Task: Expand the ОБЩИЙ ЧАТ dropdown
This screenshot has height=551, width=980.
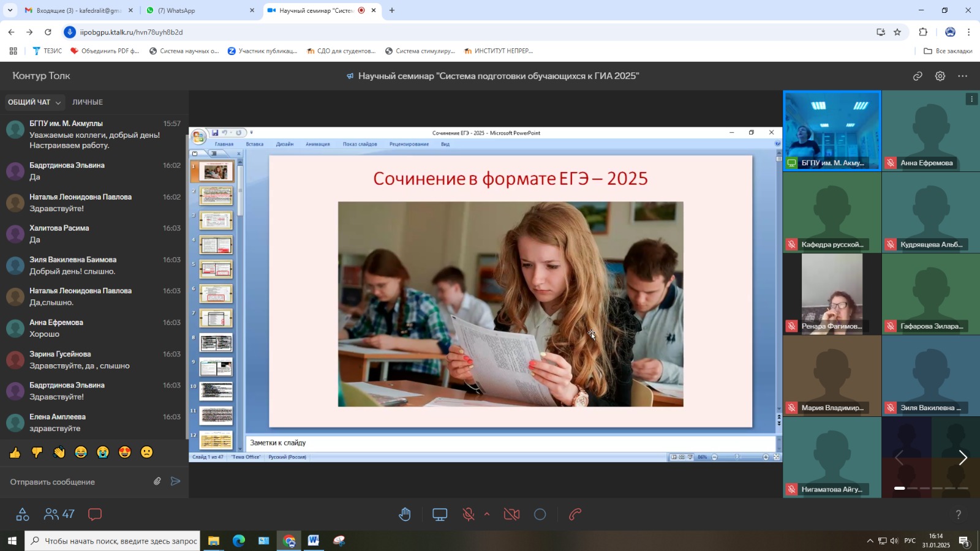Action: 34,102
